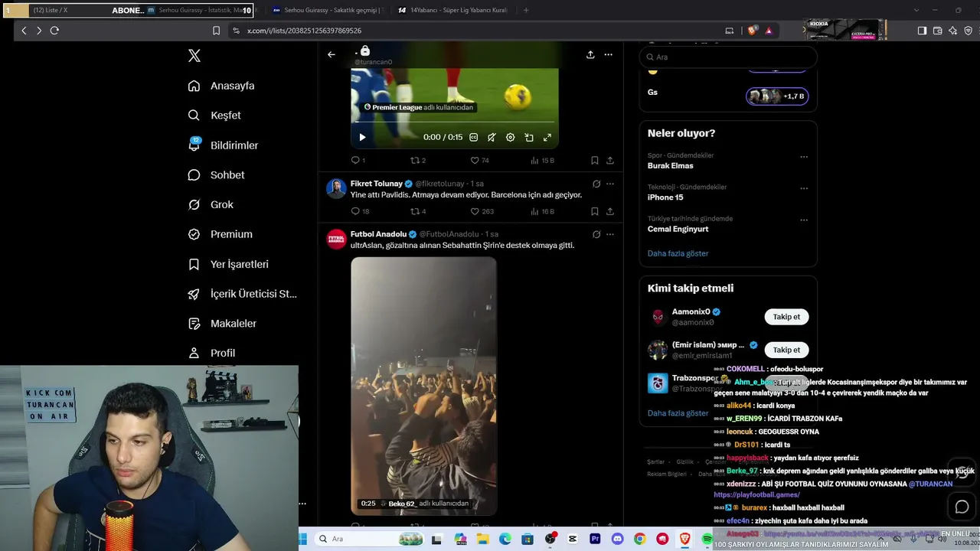Screen dimensions: 980x551
Task: Click the Ara search field on X
Action: coord(728,57)
